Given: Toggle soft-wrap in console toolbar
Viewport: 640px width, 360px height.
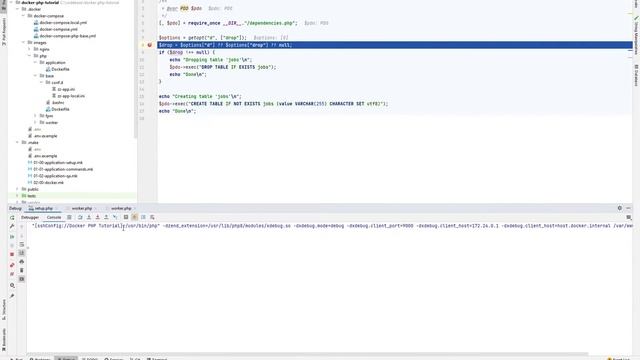Looking at the screenshot, I should (x=22, y=244).
